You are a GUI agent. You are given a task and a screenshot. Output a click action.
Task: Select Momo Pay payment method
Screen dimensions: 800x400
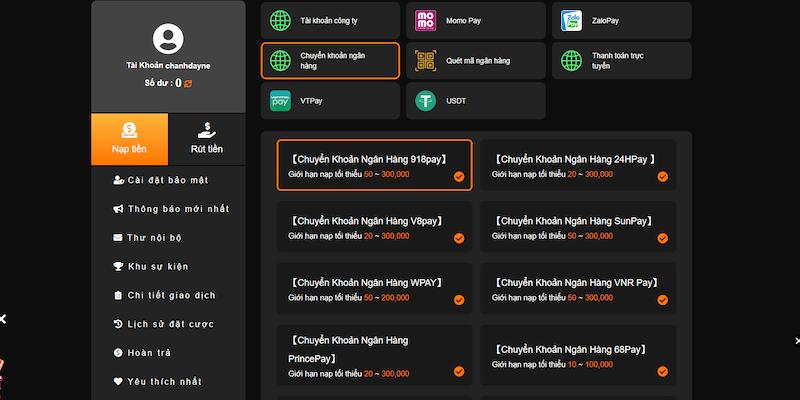coord(476,20)
